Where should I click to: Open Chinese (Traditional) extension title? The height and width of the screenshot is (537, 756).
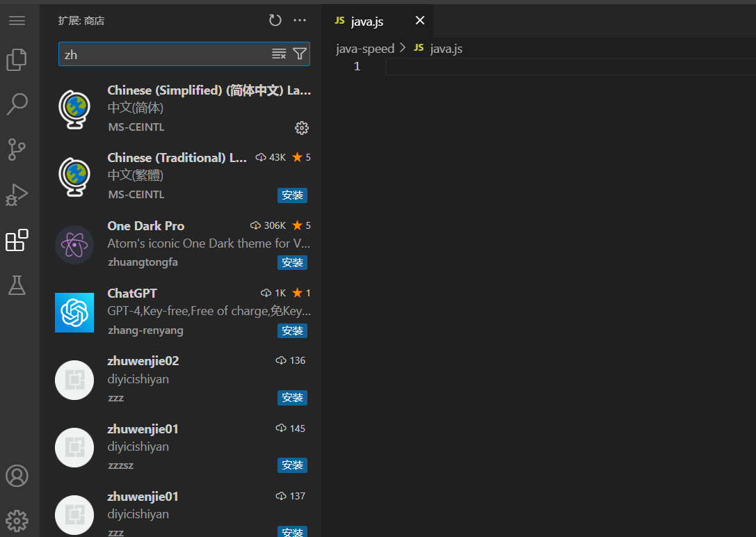tap(177, 158)
